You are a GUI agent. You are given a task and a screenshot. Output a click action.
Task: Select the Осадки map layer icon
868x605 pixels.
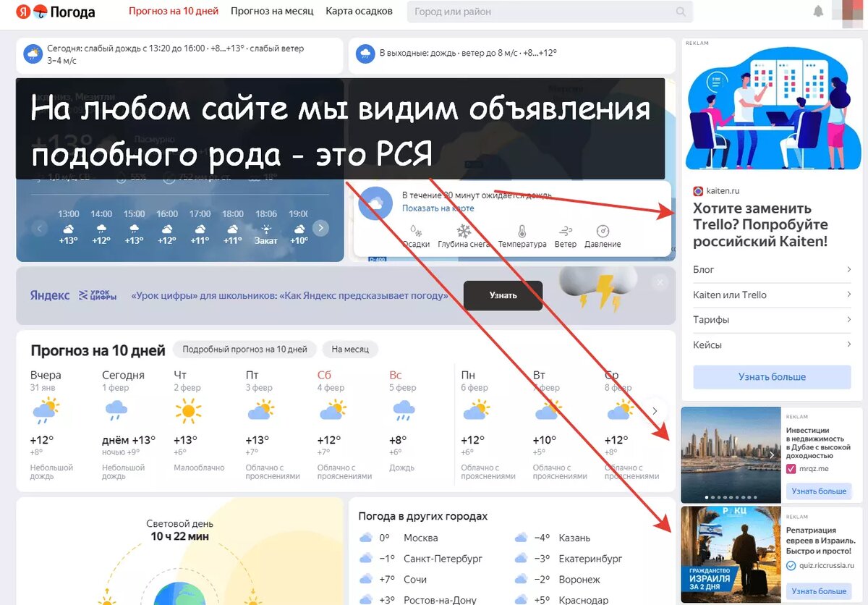[416, 231]
